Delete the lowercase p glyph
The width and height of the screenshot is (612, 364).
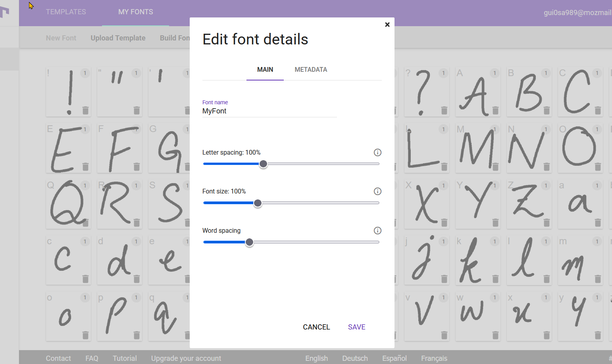[x=137, y=335]
